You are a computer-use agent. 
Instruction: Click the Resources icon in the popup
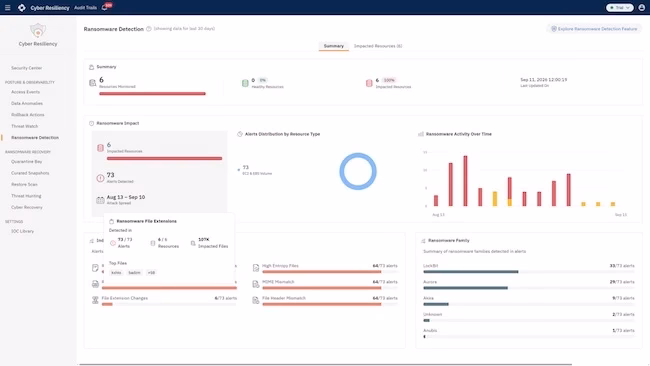(153, 243)
